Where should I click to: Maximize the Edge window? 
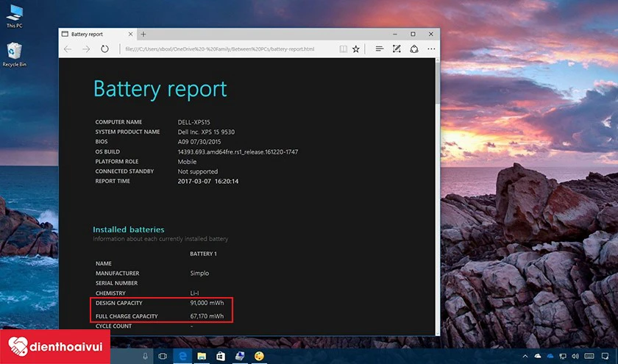pos(413,35)
